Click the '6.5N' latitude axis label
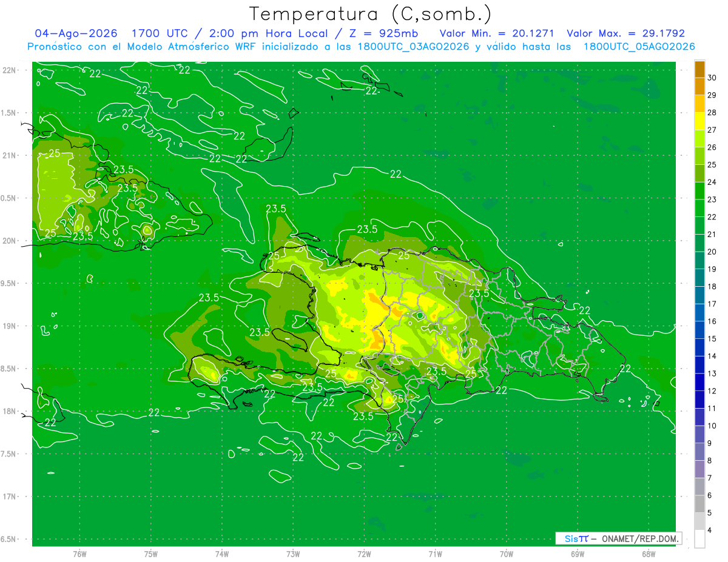The image size is (728, 562). tap(9, 539)
